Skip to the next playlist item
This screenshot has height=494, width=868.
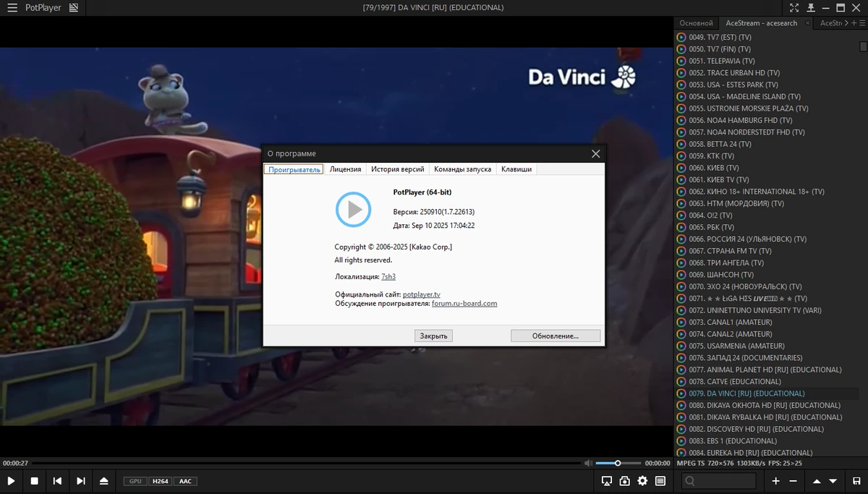tap(81, 481)
